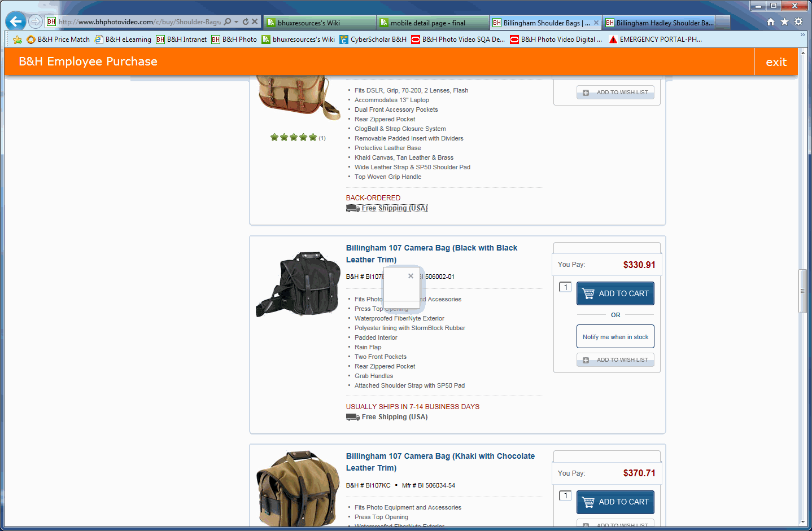
Task: Refresh the page with the reload icon
Action: click(246, 22)
